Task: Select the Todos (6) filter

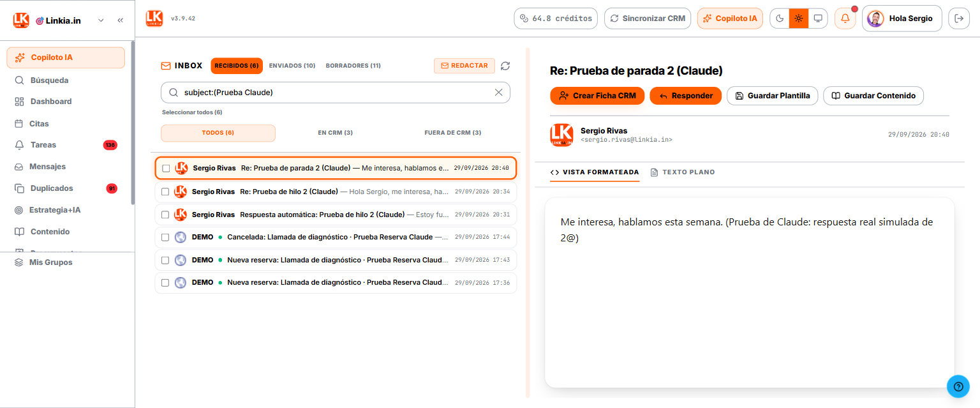Action: pyautogui.click(x=218, y=133)
